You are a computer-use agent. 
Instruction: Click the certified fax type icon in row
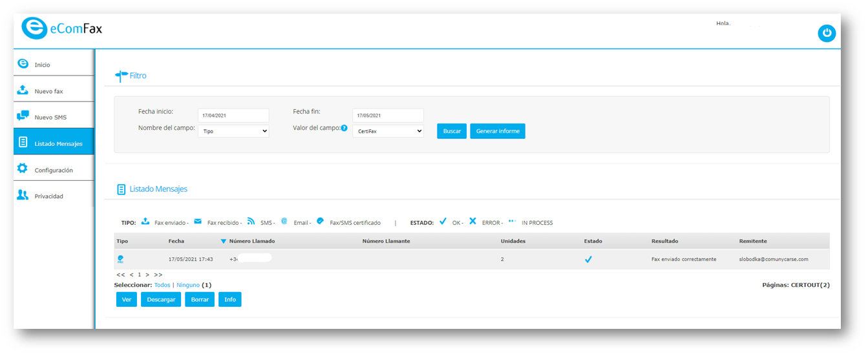(x=120, y=259)
